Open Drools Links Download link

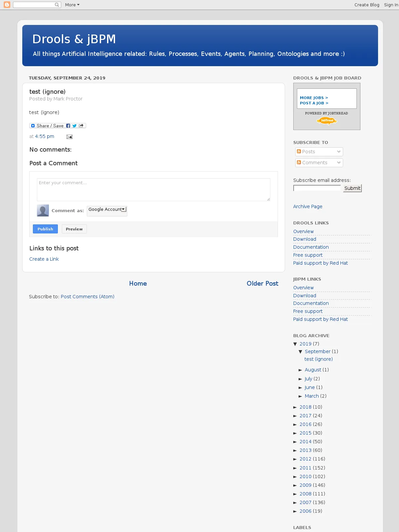coord(305,239)
